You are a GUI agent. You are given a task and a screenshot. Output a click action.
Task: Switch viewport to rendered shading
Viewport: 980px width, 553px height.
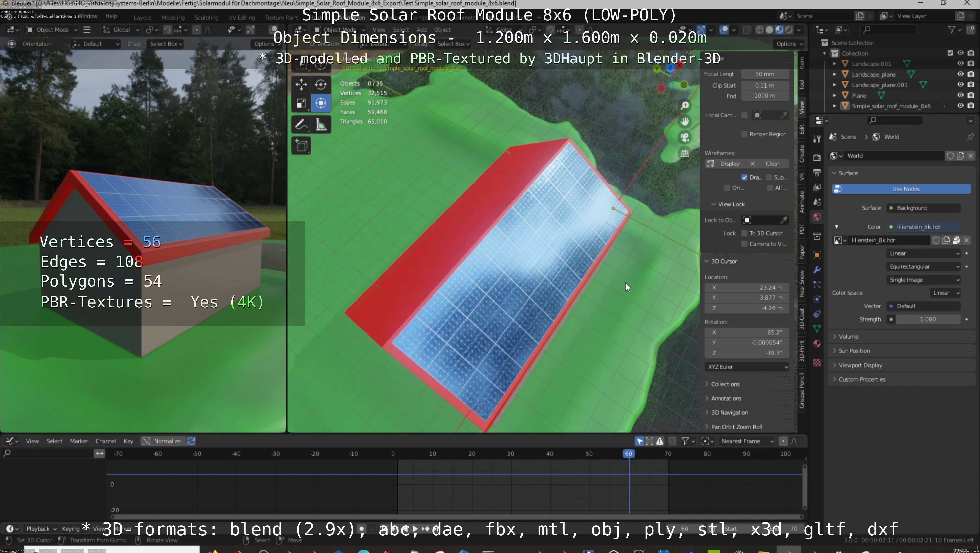(789, 30)
